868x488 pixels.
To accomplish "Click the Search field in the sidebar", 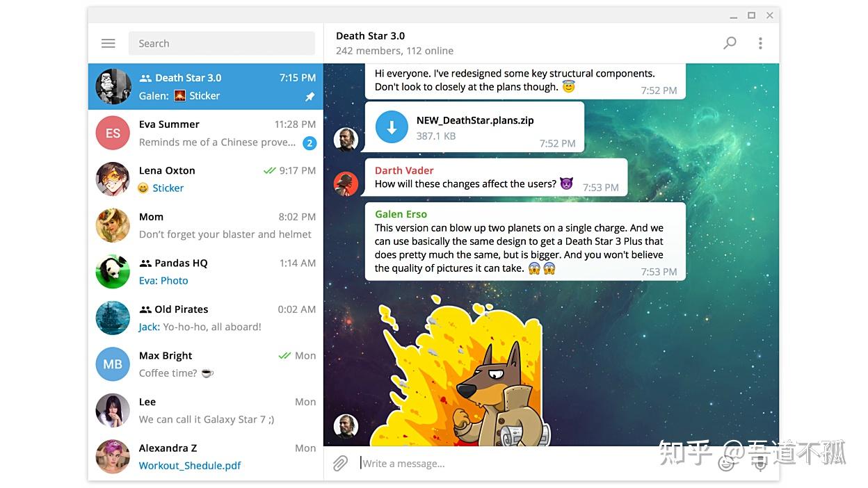I will pyautogui.click(x=221, y=42).
